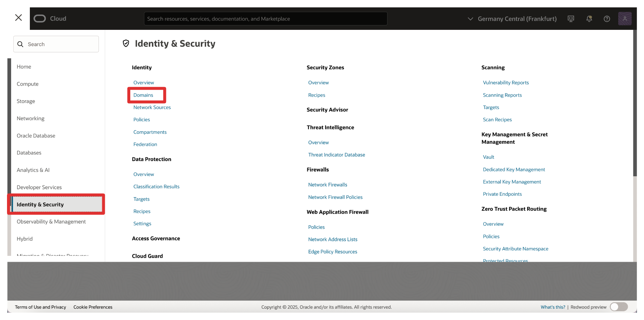644x320 pixels.
Task: Open the developer tools monitor icon
Action: pos(571,19)
